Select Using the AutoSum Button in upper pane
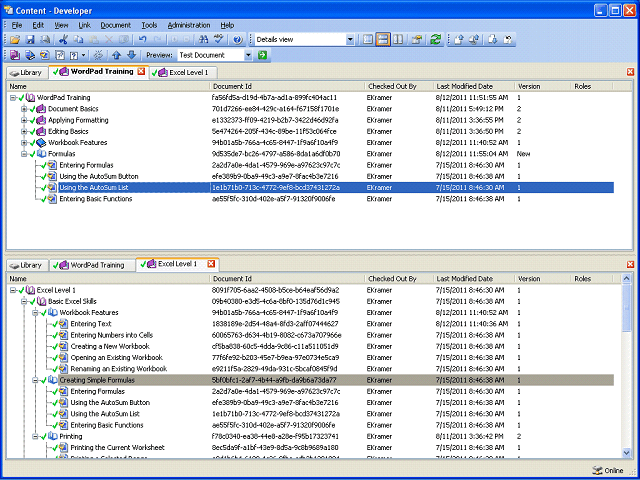This screenshot has height=480, width=640. [99, 177]
